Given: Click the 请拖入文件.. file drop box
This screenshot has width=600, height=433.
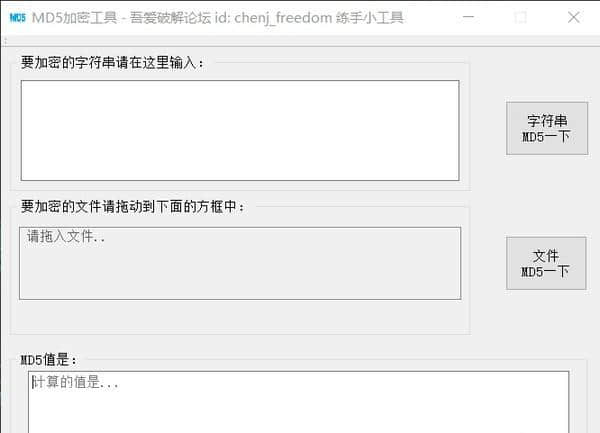Looking at the screenshot, I should (x=240, y=264).
